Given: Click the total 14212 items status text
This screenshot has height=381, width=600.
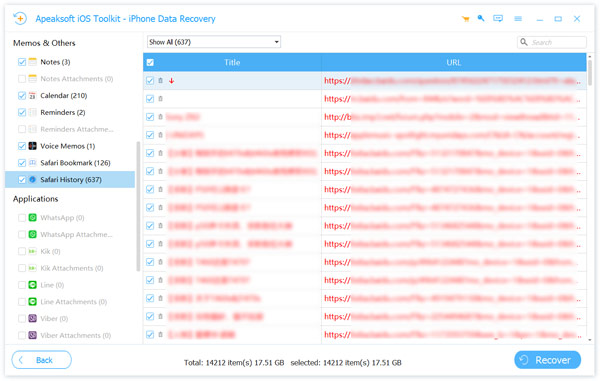Looking at the screenshot, I should click(234, 363).
